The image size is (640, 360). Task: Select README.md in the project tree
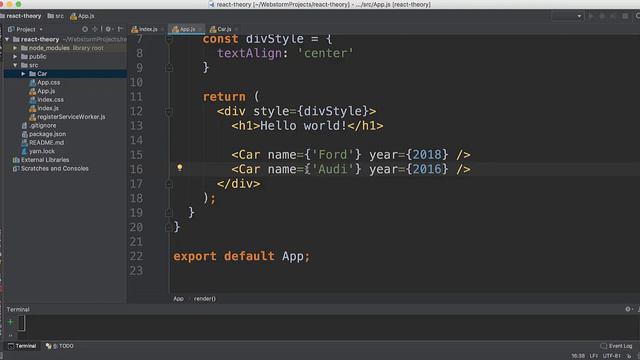coord(46,142)
